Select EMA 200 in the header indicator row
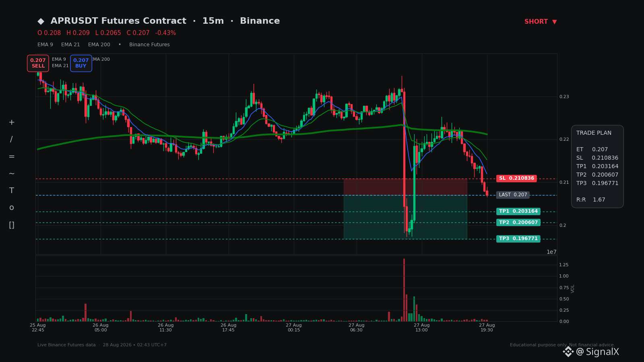Image resolution: width=644 pixels, height=362 pixels. [x=99, y=45]
